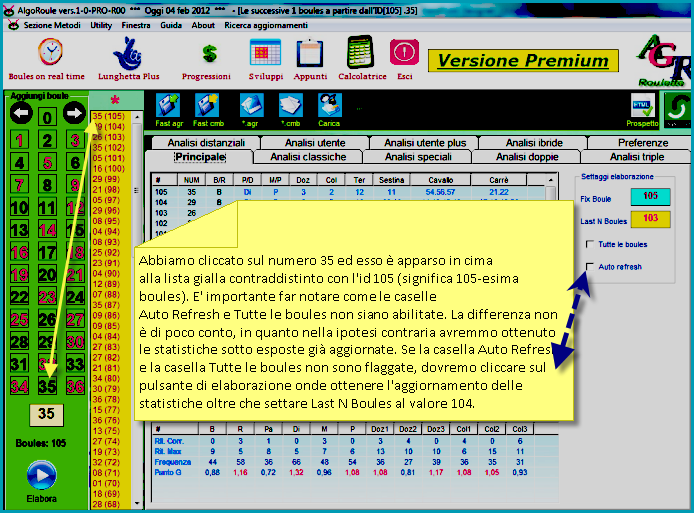Click the yellow list scrollbar down arrow
This screenshot has height=513, width=694.
coord(137,503)
